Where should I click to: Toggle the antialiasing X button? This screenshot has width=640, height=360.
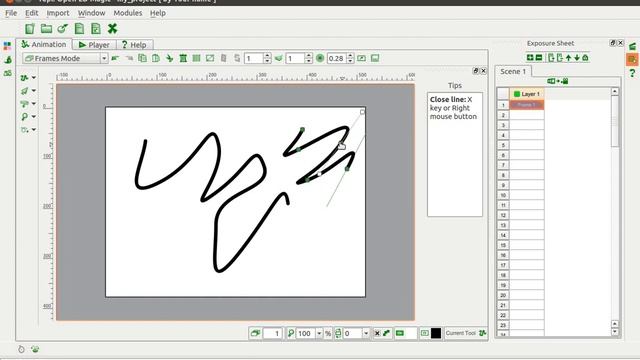pos(377,333)
